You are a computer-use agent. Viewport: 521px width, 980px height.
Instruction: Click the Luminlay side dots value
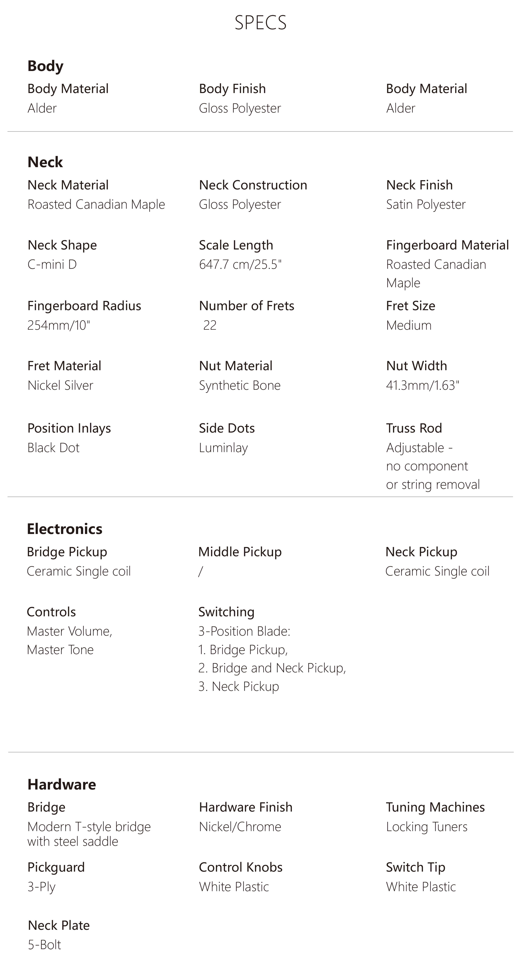(223, 448)
